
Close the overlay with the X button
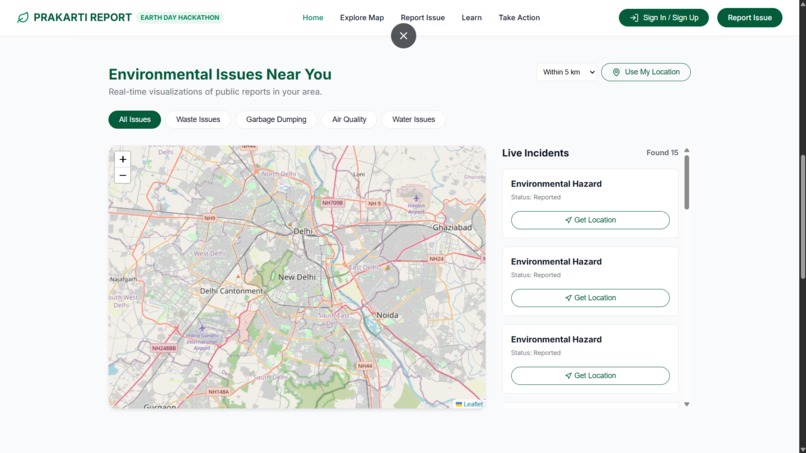(x=404, y=36)
